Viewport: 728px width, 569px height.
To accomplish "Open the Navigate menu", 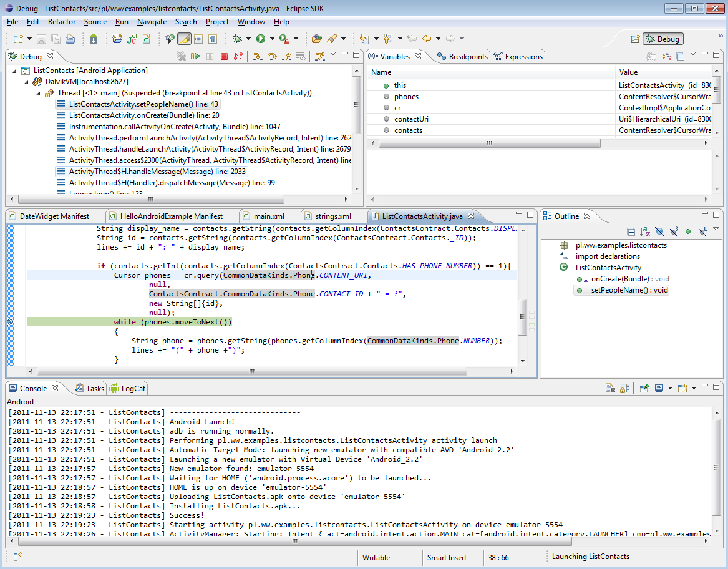I will 152,22.
